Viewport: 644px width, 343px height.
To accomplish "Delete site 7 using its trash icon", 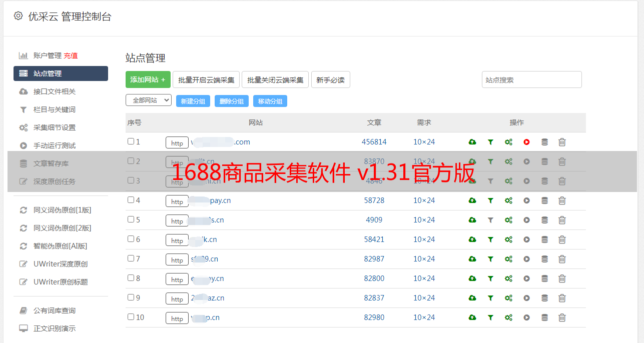I will [562, 259].
